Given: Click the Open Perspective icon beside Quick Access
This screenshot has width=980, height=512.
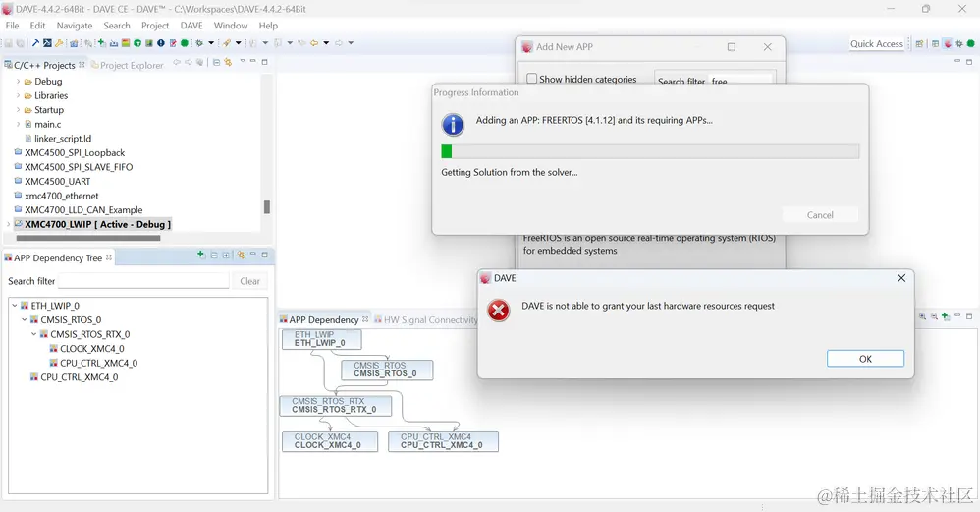Looking at the screenshot, I should [x=919, y=44].
